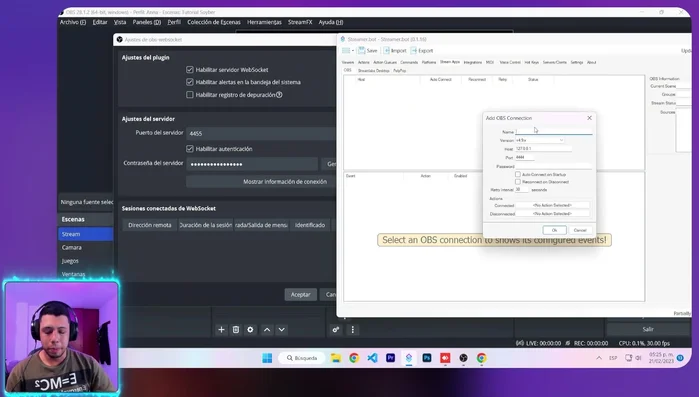Viewport: 699px width, 397px height.
Task: Toggle Habilitar autenticación checkbox
Action: [190, 149]
